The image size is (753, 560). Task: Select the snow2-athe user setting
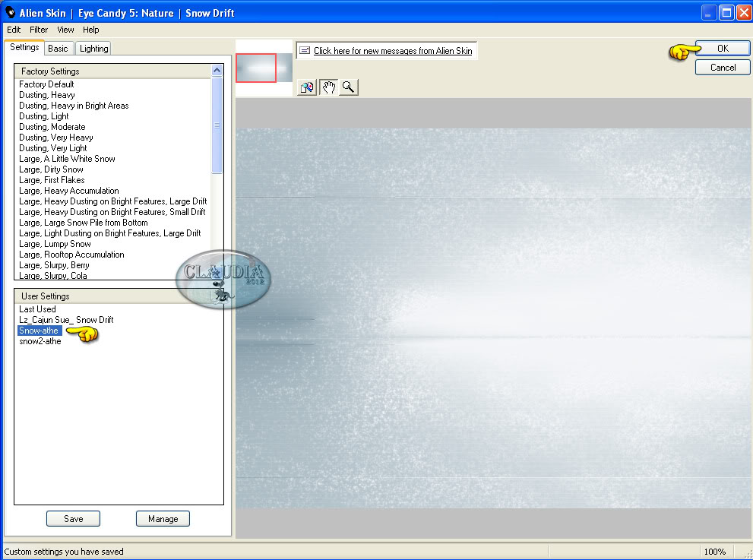pos(40,341)
